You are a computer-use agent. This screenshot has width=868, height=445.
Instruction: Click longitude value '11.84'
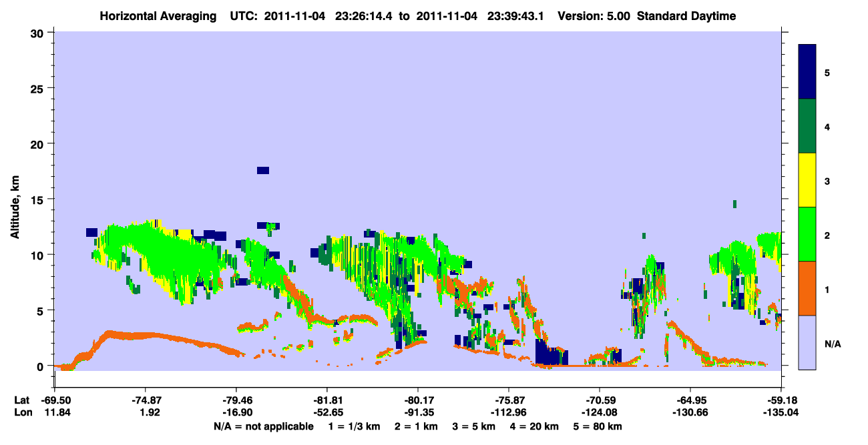tap(57, 412)
